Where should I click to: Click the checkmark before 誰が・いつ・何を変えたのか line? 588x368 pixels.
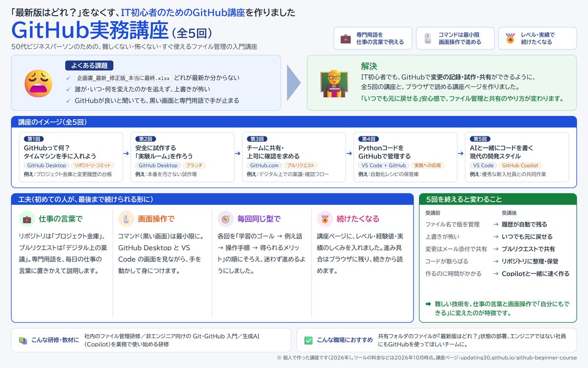click(x=68, y=89)
